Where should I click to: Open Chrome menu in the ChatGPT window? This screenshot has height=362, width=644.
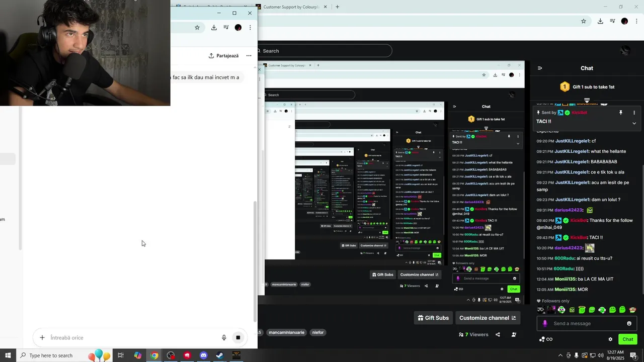(x=250, y=28)
